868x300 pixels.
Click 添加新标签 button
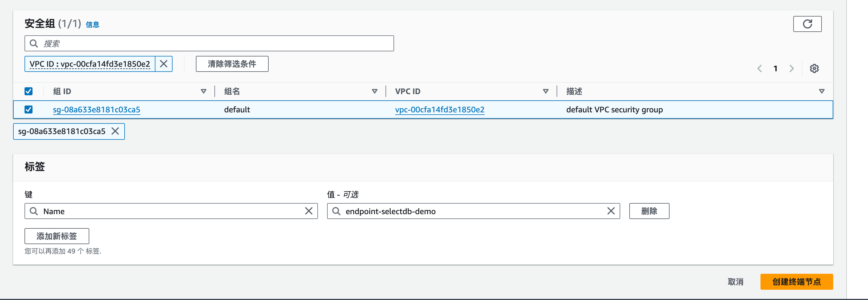click(57, 236)
